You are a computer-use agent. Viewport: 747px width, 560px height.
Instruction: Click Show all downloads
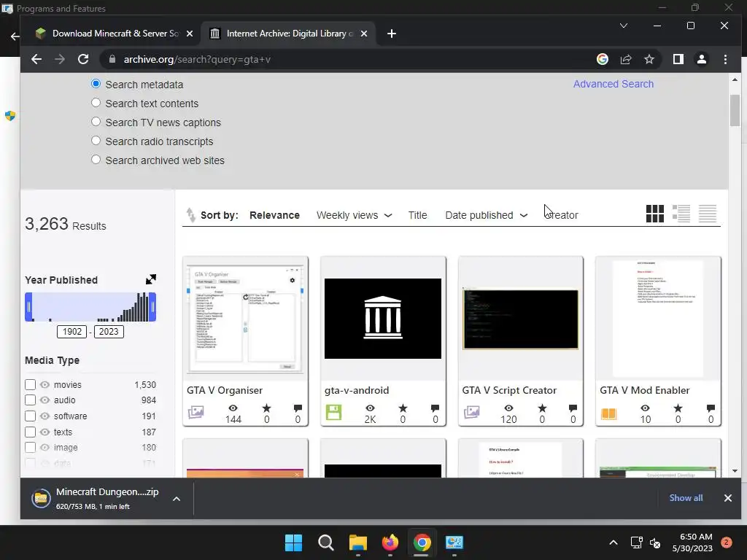[x=686, y=497]
